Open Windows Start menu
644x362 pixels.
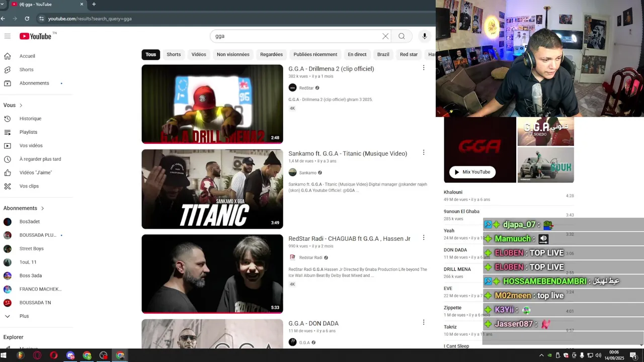click(x=4, y=355)
